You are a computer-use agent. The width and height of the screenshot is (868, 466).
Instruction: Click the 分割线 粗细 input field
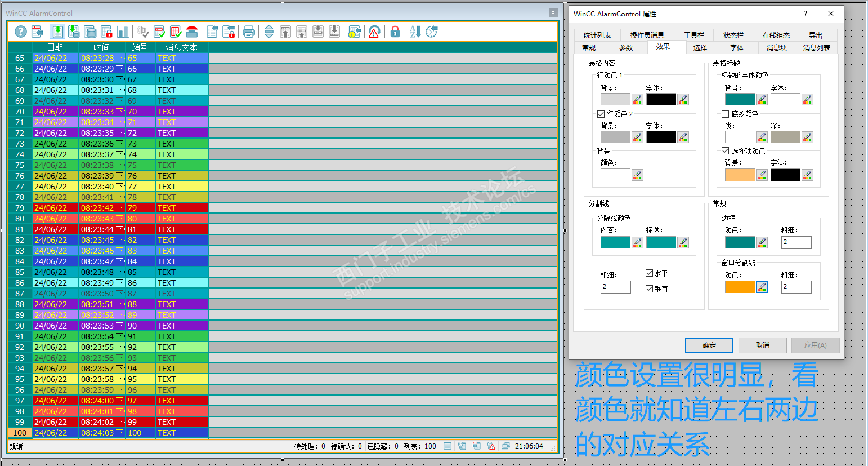pos(616,287)
